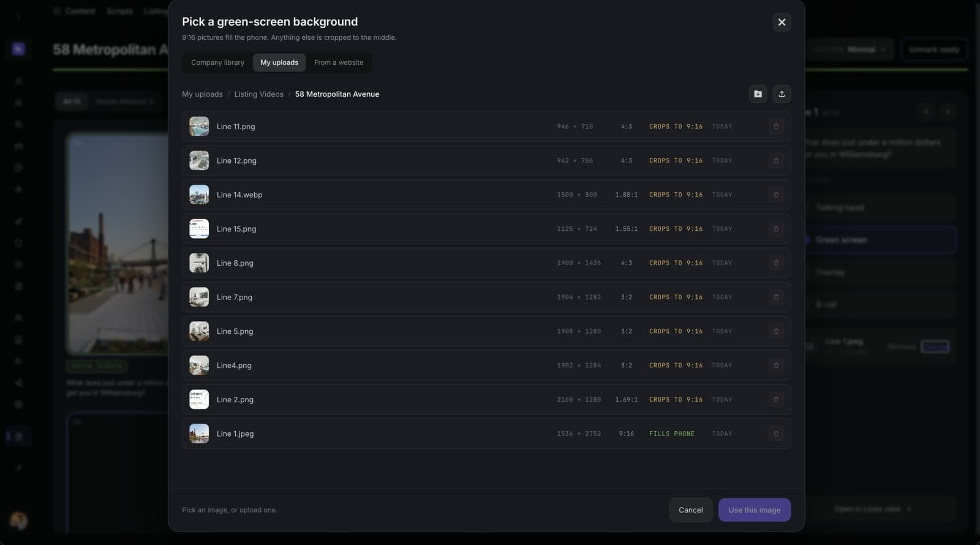Click trash icon for Line 2.png
Viewport: 980px width, 545px height.
coord(776,400)
